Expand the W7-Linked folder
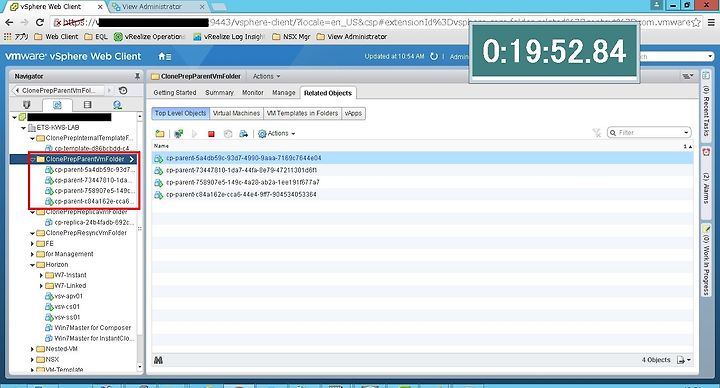720x388 pixels. click(41, 286)
